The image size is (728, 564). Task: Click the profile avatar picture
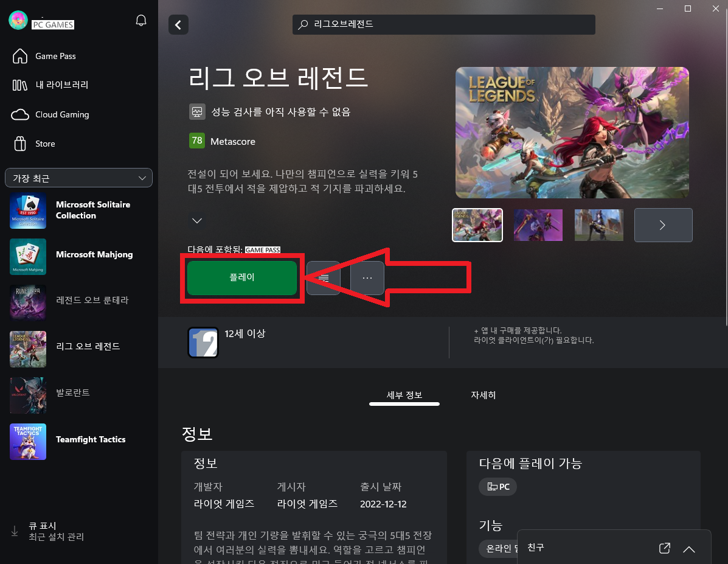point(18,21)
